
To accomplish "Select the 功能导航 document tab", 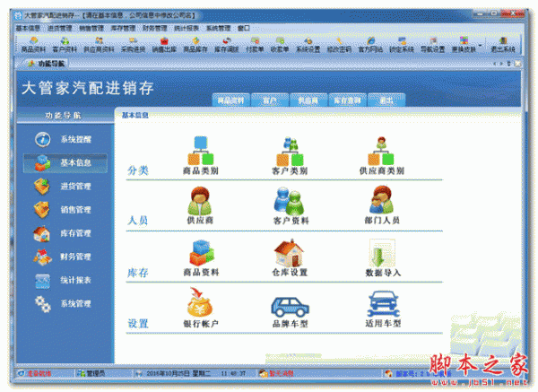I will click(47, 64).
